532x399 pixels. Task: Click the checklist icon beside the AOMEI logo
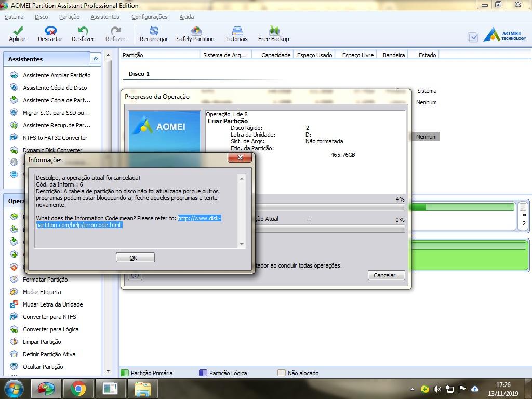[x=473, y=37]
